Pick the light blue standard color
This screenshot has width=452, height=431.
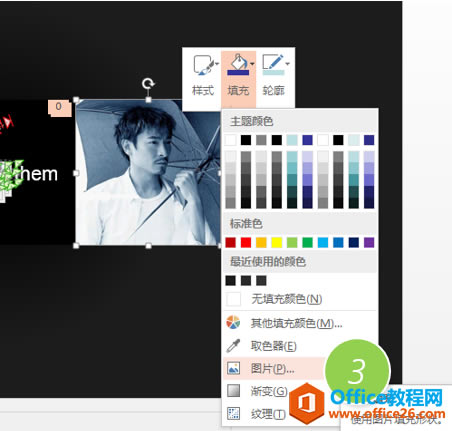click(x=323, y=242)
